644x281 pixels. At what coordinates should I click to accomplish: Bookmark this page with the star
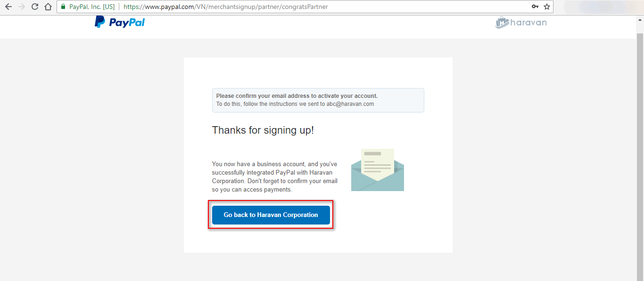pyautogui.click(x=547, y=7)
